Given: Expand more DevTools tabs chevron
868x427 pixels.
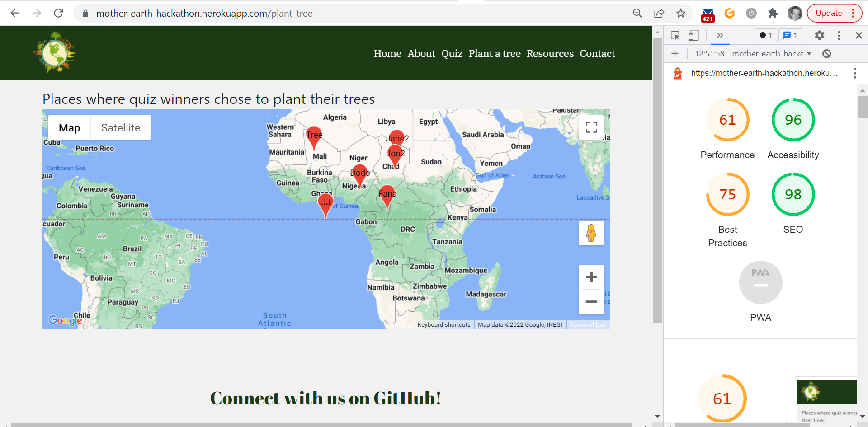Looking at the screenshot, I should point(720,35).
